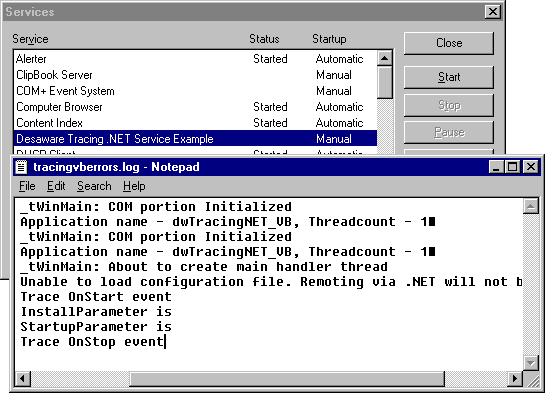Click the Start button in Services dialog

(449, 77)
